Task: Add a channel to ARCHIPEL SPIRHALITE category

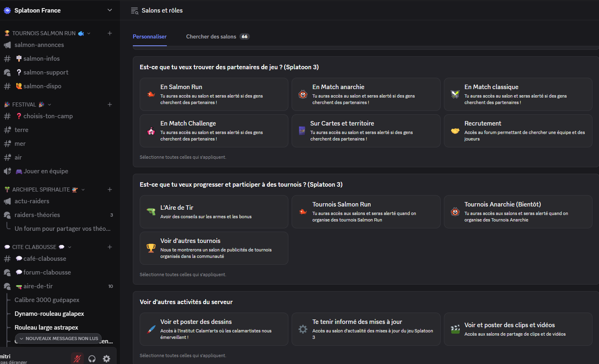Action: (x=110, y=189)
